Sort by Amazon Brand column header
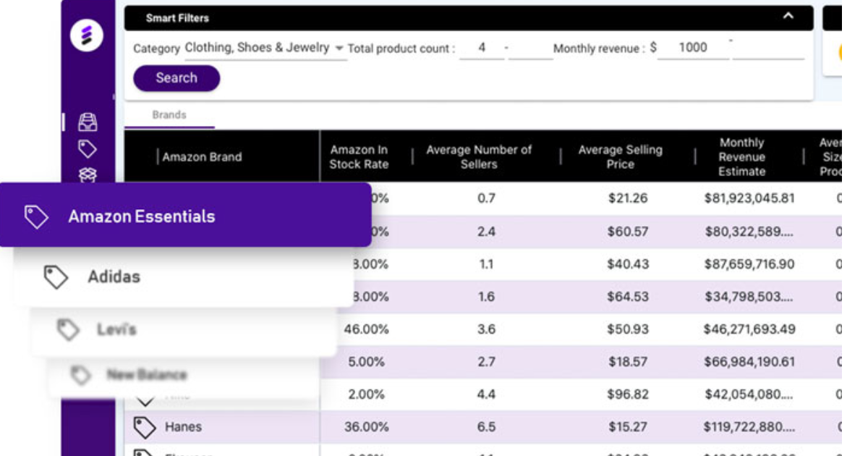Screen dimensions: 868x456 202,157
